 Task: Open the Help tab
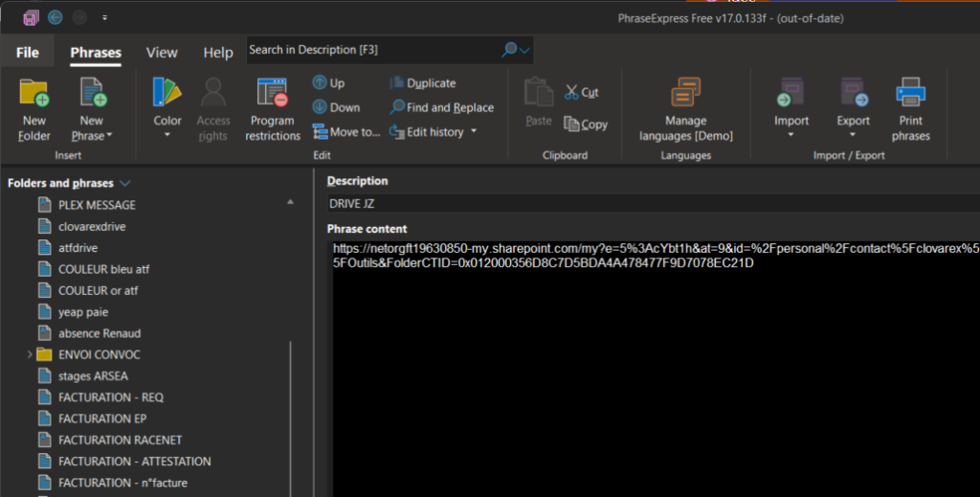click(218, 53)
